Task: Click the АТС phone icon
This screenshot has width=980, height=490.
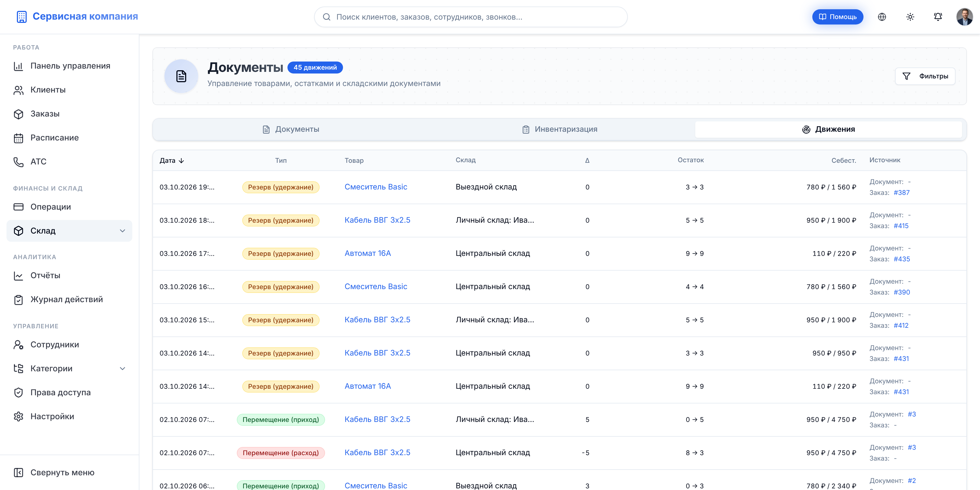Action: click(18, 162)
